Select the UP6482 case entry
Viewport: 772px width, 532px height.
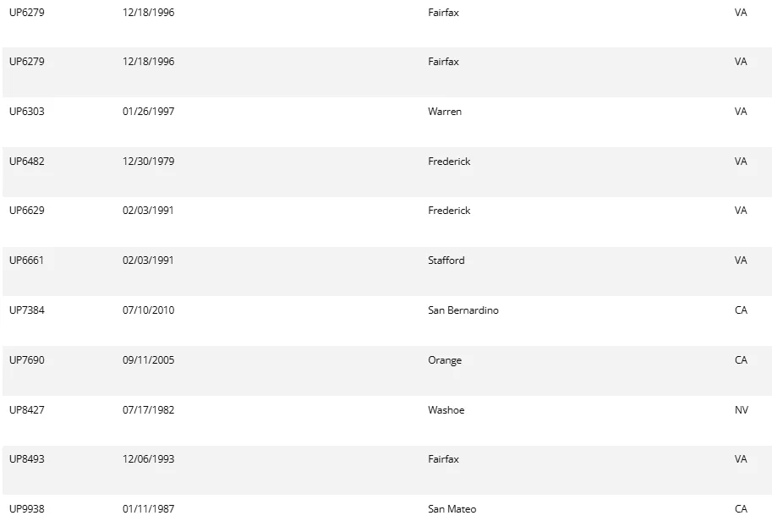(27, 162)
